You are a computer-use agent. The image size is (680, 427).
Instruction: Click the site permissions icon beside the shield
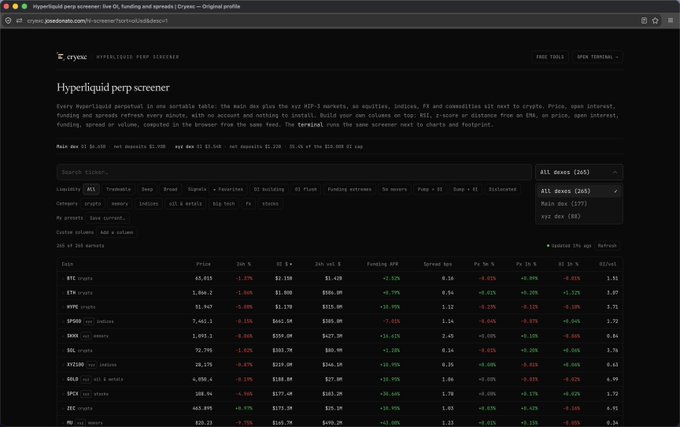(x=19, y=20)
